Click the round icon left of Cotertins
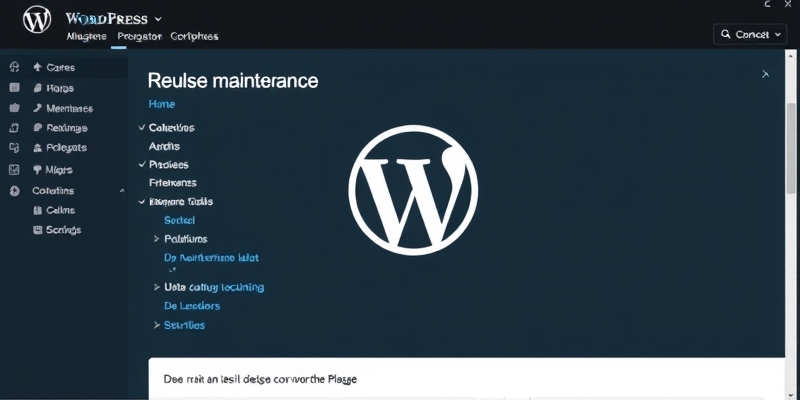This screenshot has height=400, width=800. [x=15, y=191]
